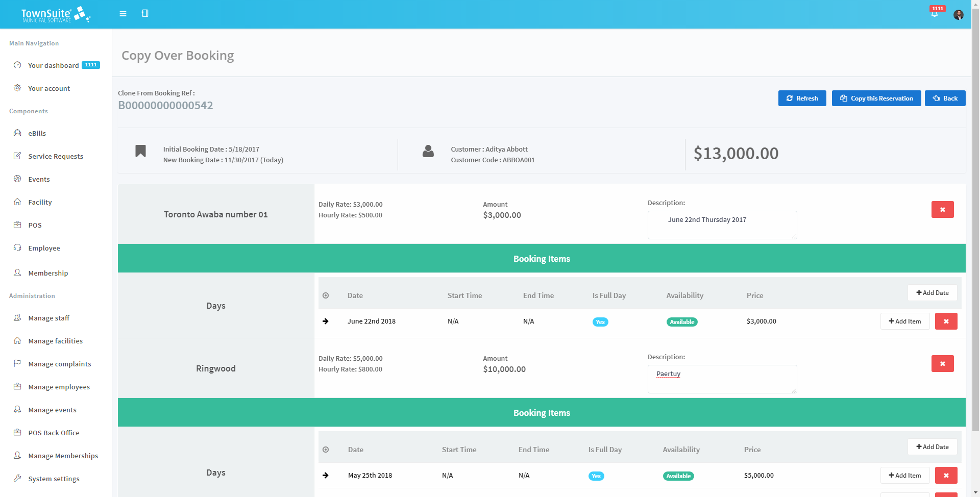This screenshot has height=497, width=980.
Task: Click the Copy this Reservation button
Action: click(x=876, y=98)
